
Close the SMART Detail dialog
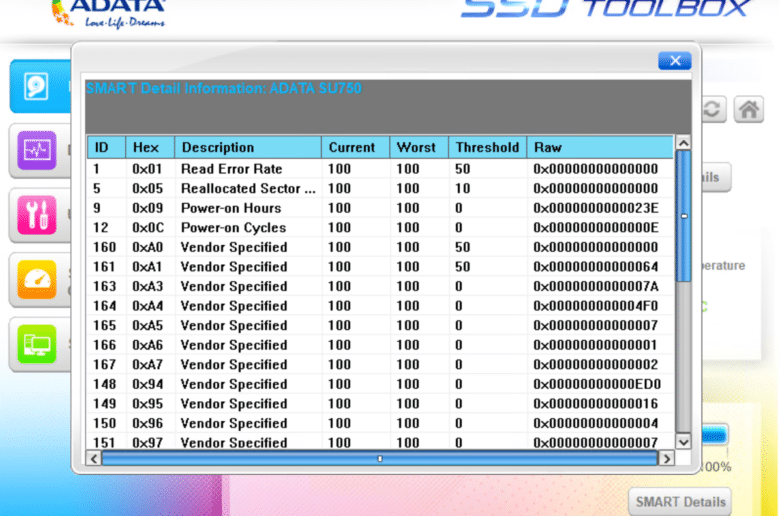pyautogui.click(x=675, y=61)
